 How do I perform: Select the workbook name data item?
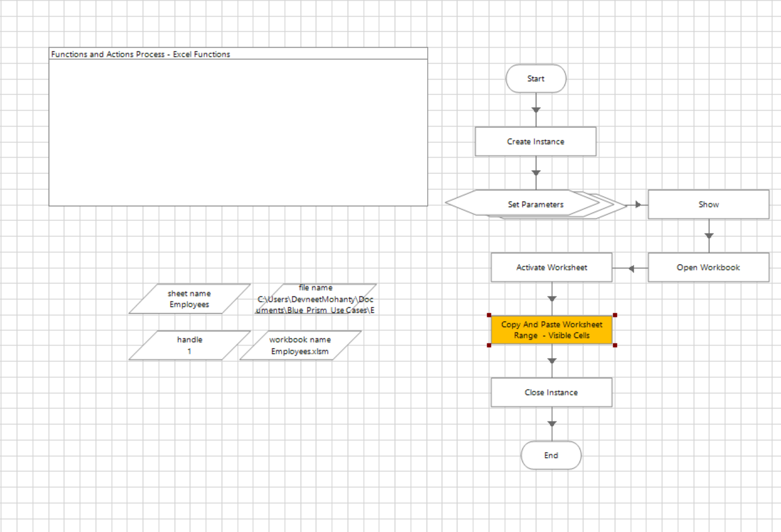pos(300,345)
